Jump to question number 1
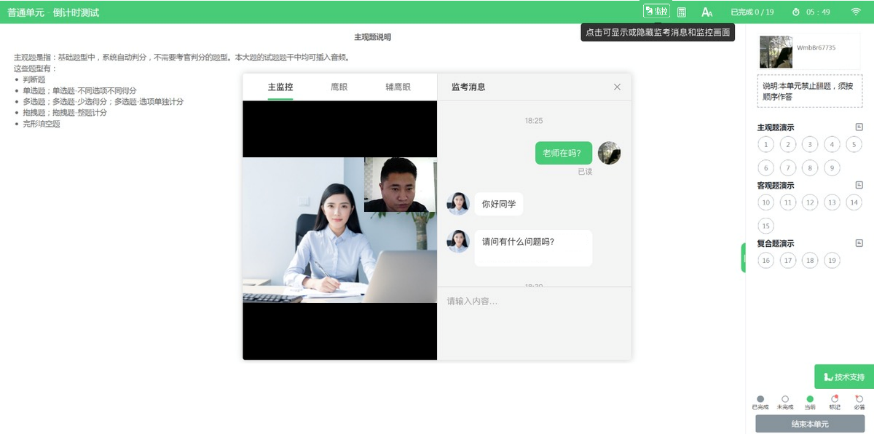 tap(766, 144)
